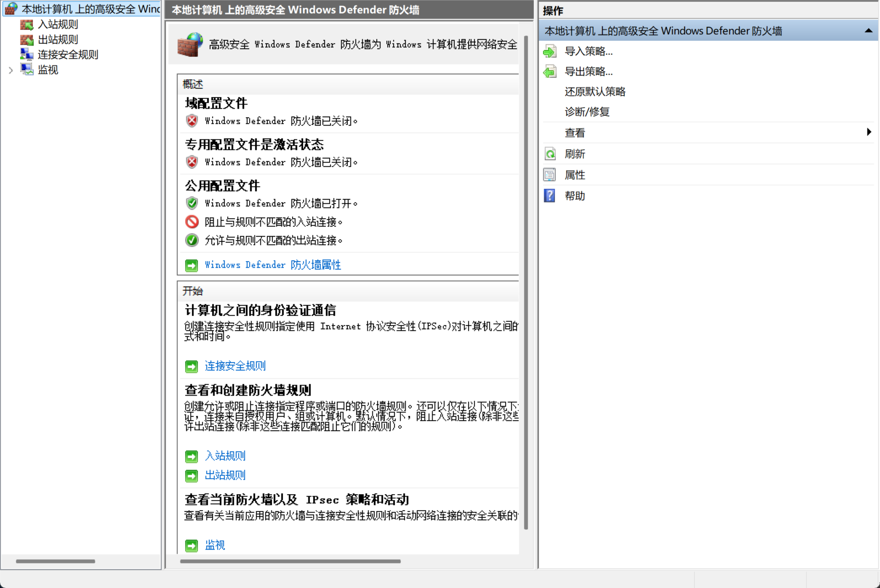Image resolution: width=880 pixels, height=588 pixels.
Task: Click the 域配置文件 heading
Action: tap(216, 103)
